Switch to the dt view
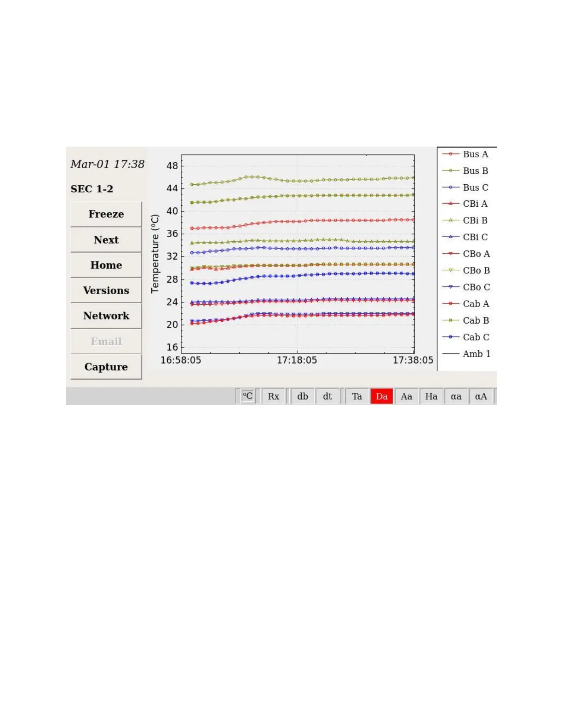 [327, 396]
